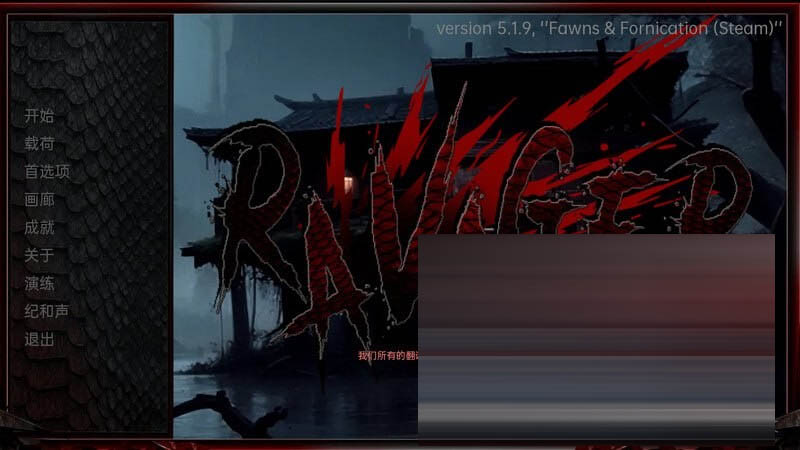Open the 载荷 load menu
The width and height of the screenshot is (800, 450).
coord(39,143)
